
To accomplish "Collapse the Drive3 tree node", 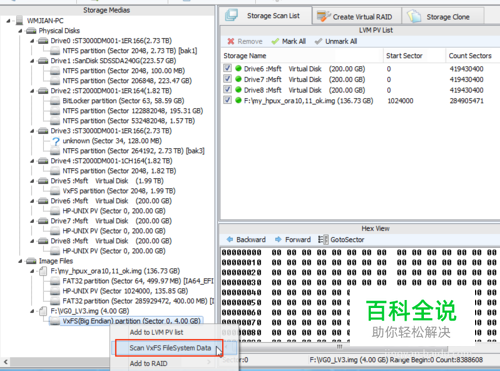I will coord(32,131).
